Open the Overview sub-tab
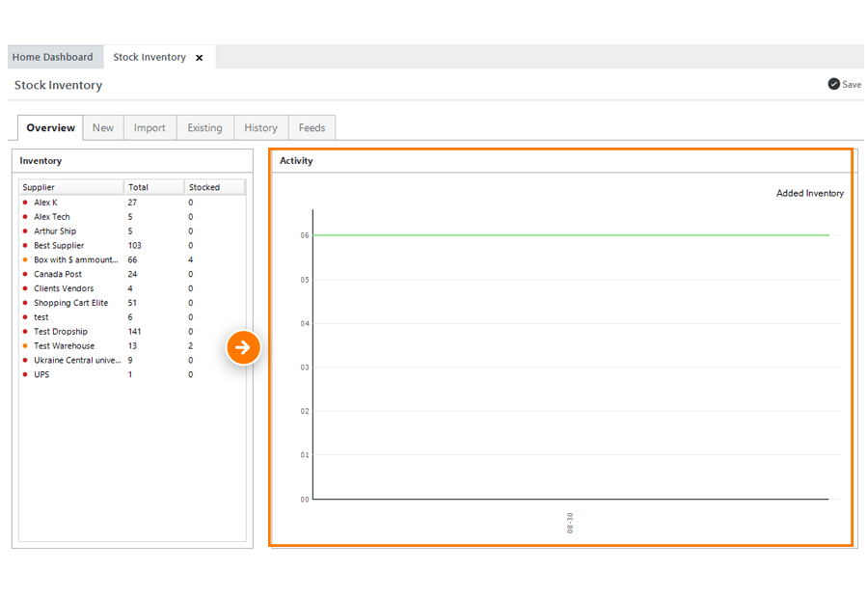 point(50,128)
